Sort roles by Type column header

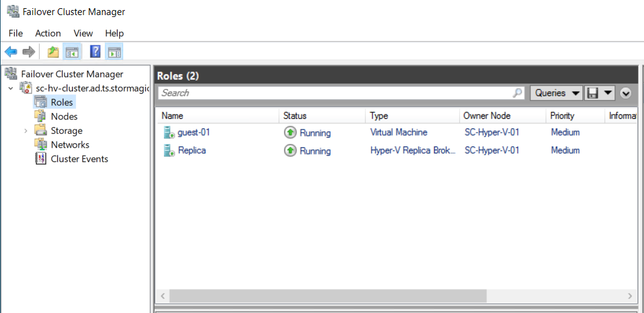(412, 116)
